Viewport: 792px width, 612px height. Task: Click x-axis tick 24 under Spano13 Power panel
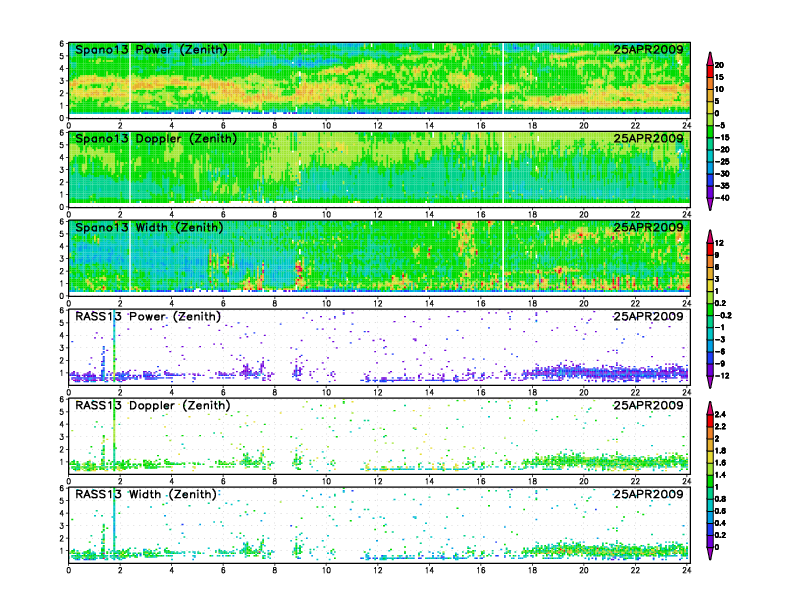(x=686, y=126)
